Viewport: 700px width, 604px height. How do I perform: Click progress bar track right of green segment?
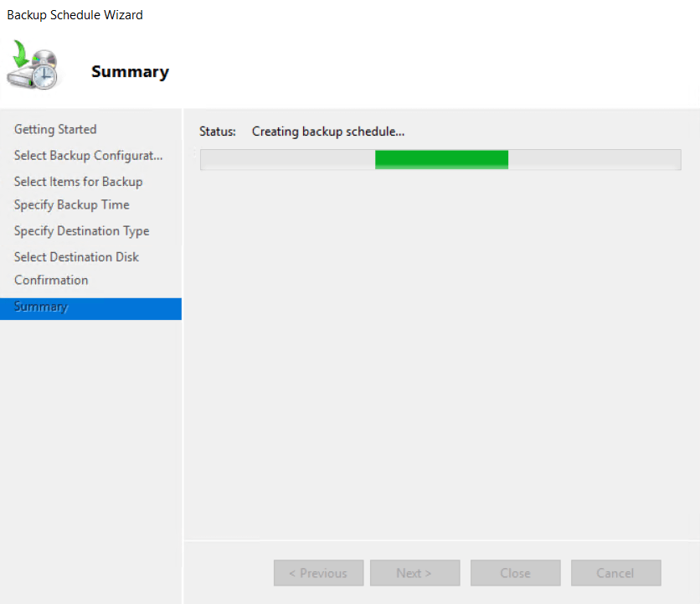(x=594, y=159)
